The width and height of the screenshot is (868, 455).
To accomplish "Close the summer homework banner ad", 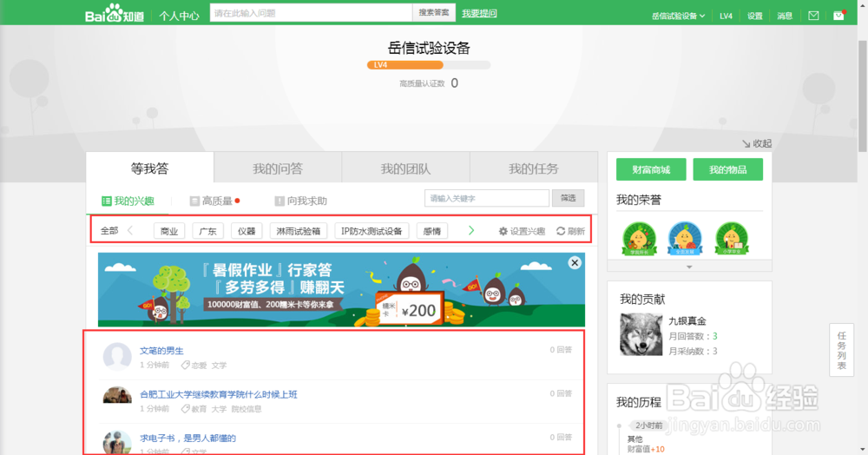I will (x=575, y=263).
